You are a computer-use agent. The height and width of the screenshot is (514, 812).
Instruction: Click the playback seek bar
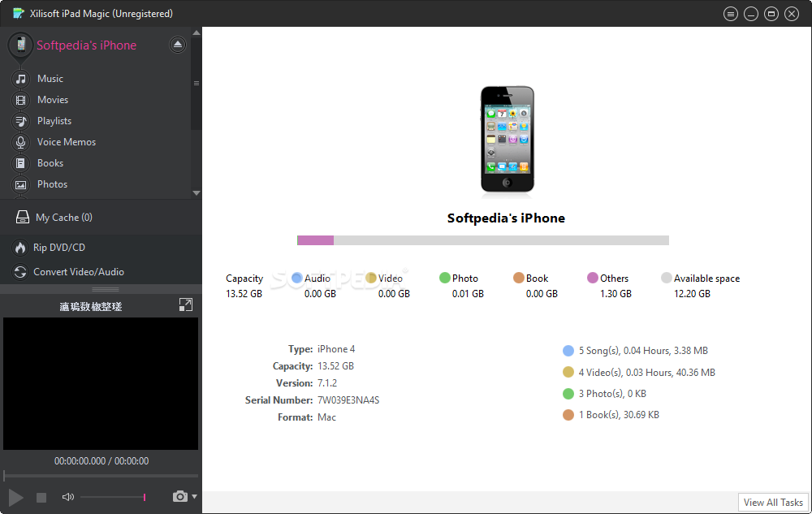coord(101,475)
